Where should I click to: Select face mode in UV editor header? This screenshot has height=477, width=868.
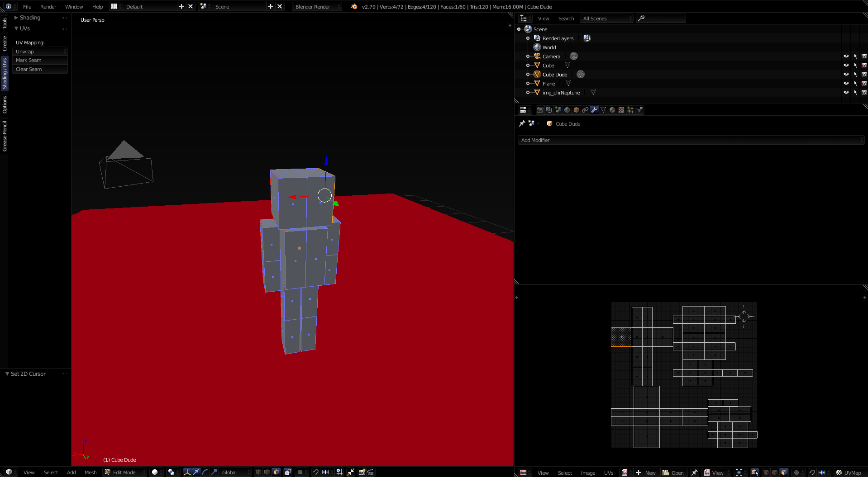[784, 472]
